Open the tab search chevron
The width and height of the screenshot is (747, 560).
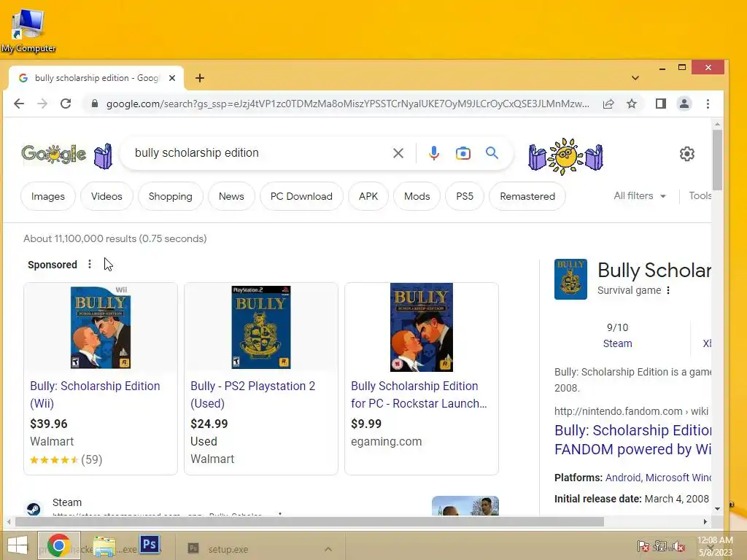click(635, 77)
